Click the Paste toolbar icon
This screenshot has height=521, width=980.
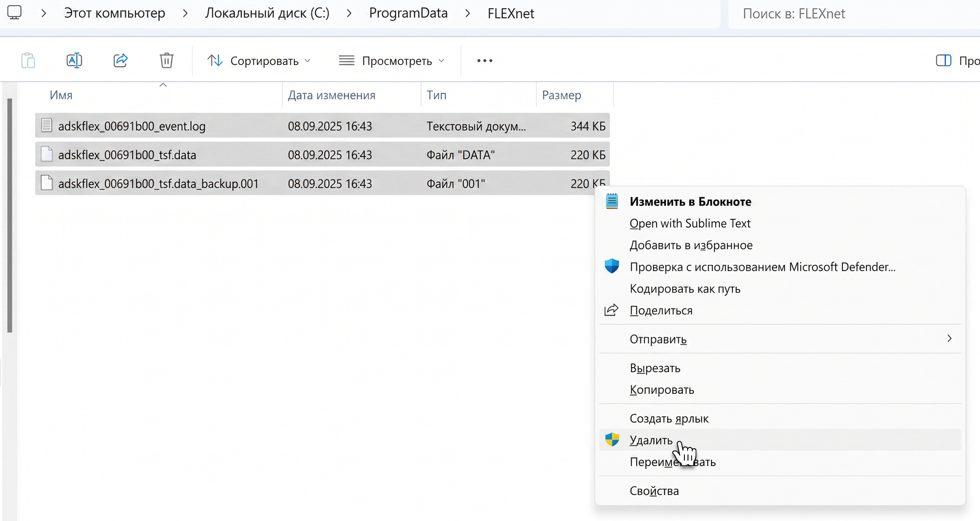pyautogui.click(x=28, y=61)
